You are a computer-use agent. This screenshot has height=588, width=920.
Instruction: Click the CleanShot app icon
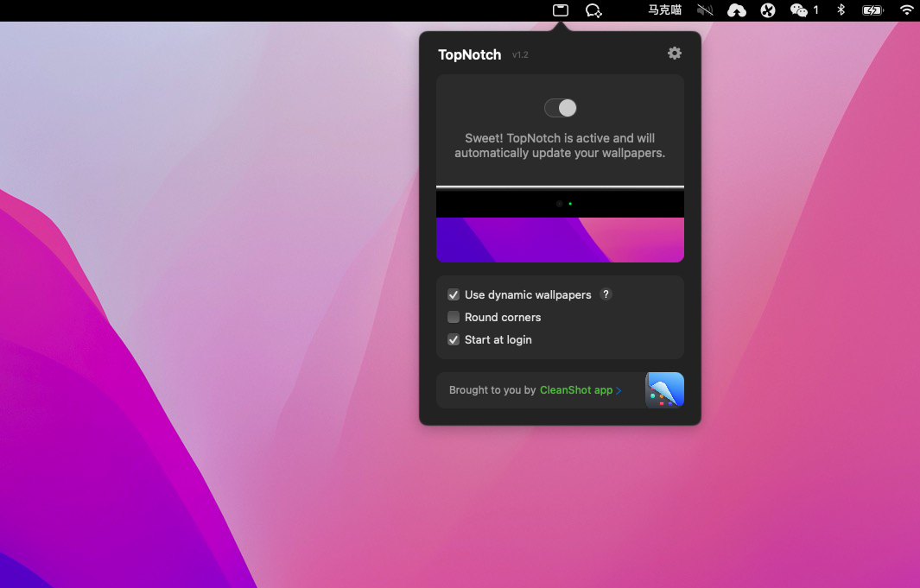(665, 390)
